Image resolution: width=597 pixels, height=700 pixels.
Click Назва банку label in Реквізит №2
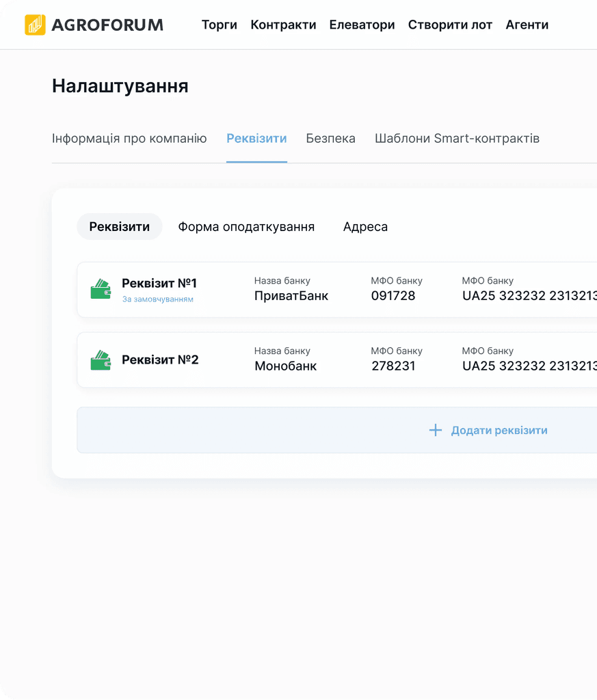(282, 351)
